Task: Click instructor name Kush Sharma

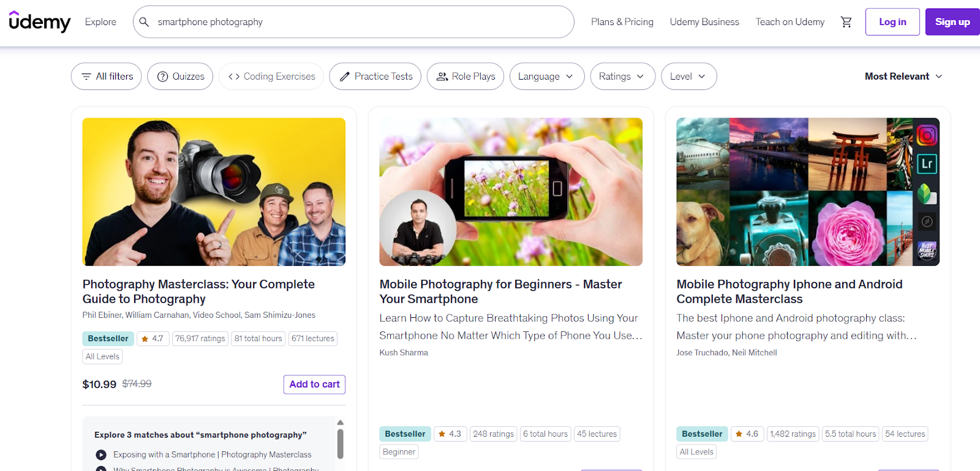Action: pos(404,353)
